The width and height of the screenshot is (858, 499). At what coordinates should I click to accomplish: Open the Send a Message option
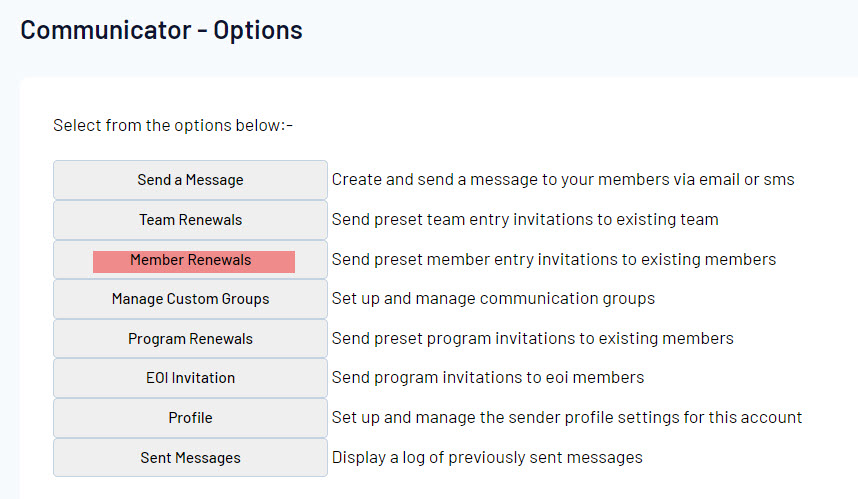coord(190,180)
